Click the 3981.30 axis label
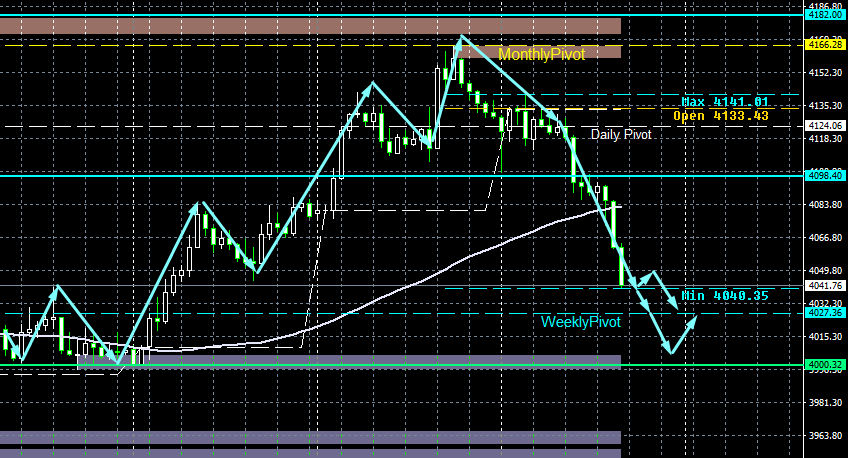848x458 pixels. [x=825, y=402]
